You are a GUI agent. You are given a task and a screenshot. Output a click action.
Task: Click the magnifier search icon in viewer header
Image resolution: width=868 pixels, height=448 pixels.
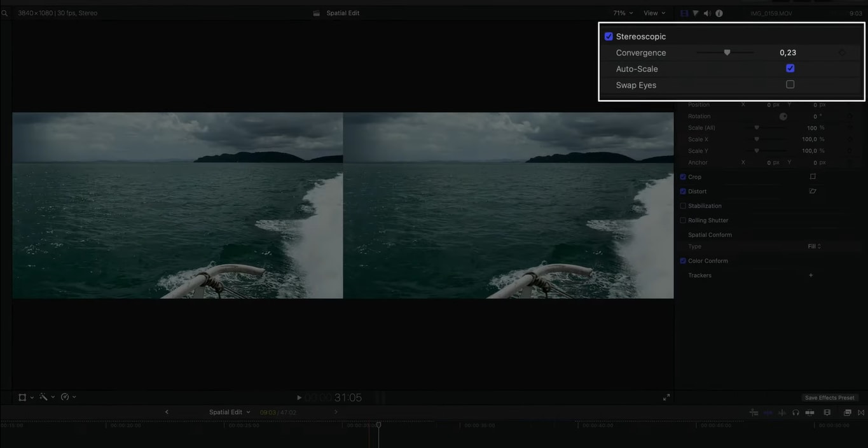pyautogui.click(x=4, y=13)
